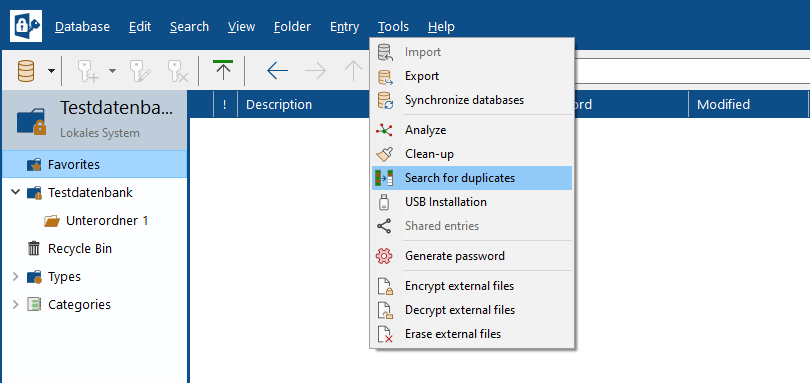Choose Shared entries menu item
The image size is (810, 383).
click(x=472, y=226)
